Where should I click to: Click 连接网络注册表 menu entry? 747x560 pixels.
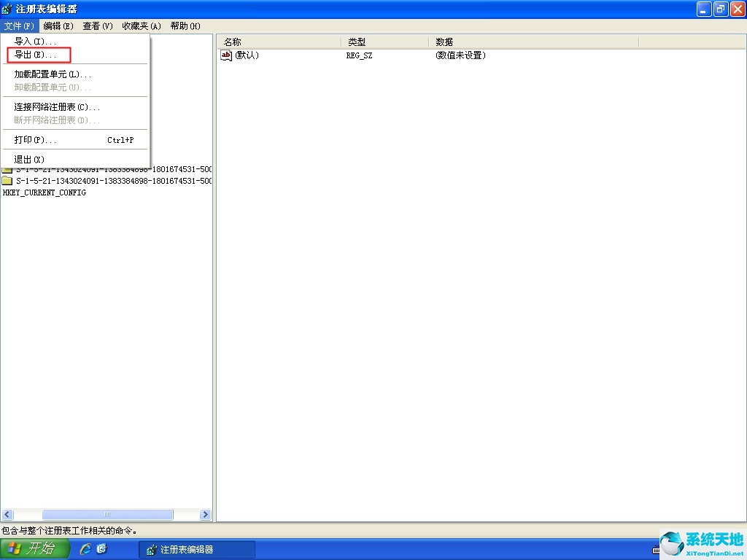[x=47, y=106]
